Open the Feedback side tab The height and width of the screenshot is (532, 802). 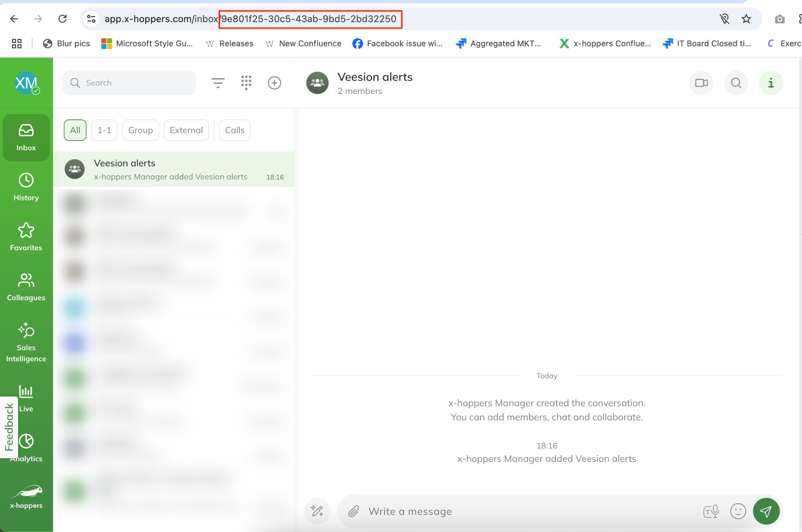click(9, 427)
